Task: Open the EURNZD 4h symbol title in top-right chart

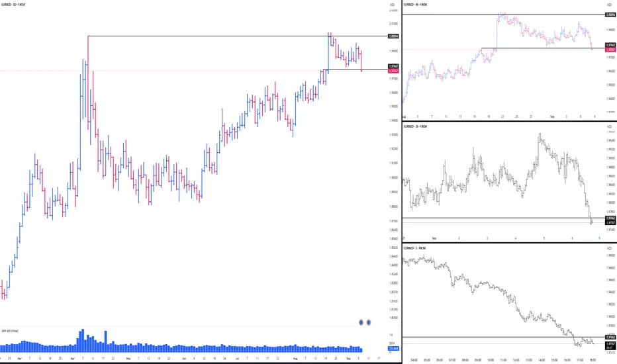Action: pyautogui.click(x=416, y=5)
